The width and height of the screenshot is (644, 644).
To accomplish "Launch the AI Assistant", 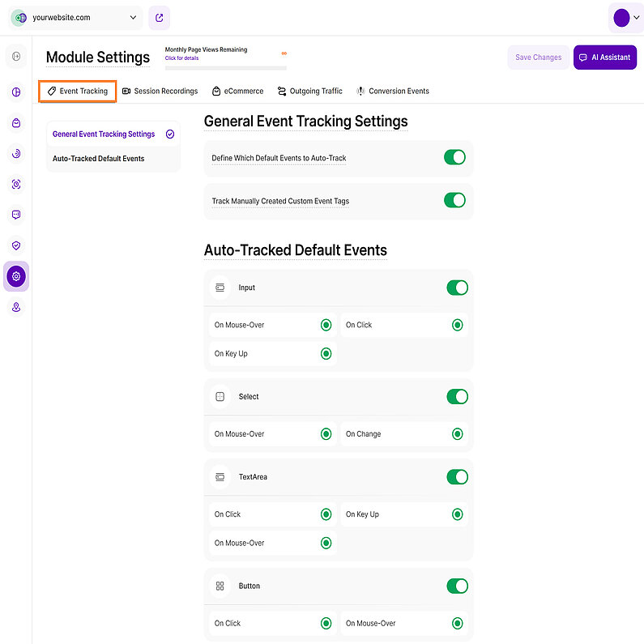I will 604,58.
